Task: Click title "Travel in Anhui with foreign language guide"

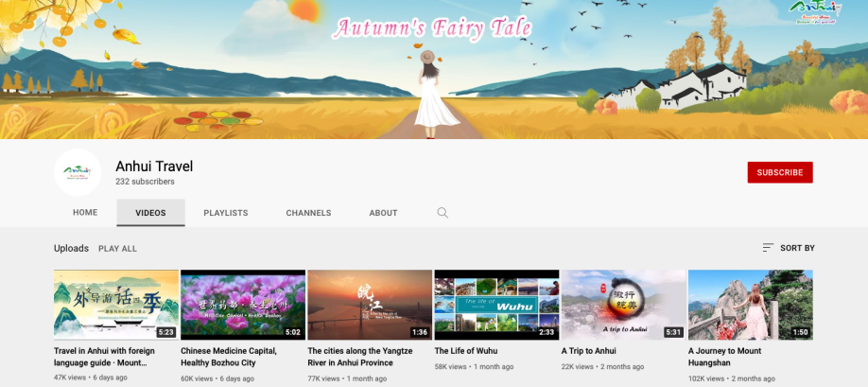Action: [105, 357]
